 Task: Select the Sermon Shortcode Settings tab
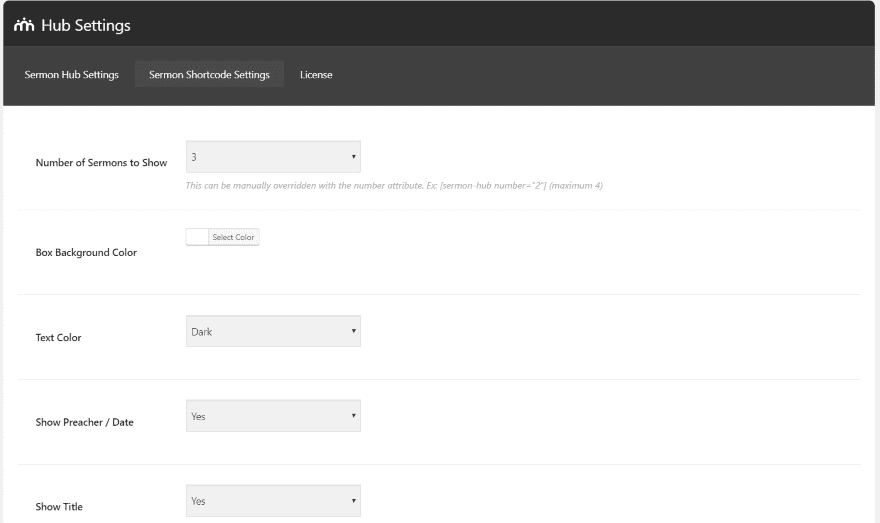(x=209, y=75)
